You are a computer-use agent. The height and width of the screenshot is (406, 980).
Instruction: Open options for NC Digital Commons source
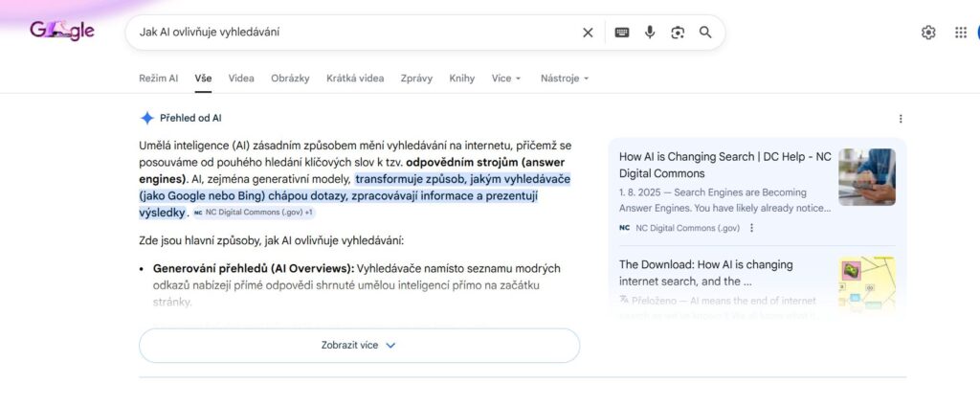coord(751,228)
